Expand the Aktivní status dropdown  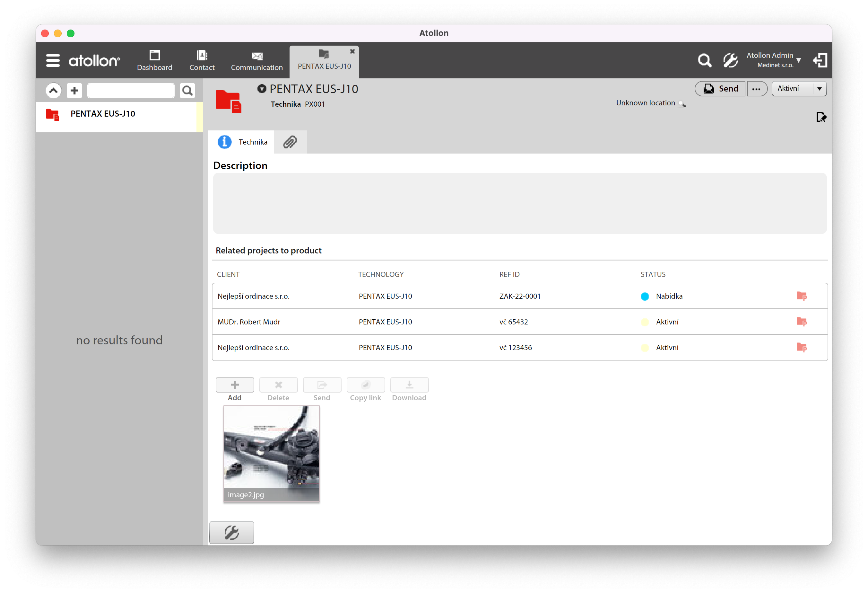(819, 89)
